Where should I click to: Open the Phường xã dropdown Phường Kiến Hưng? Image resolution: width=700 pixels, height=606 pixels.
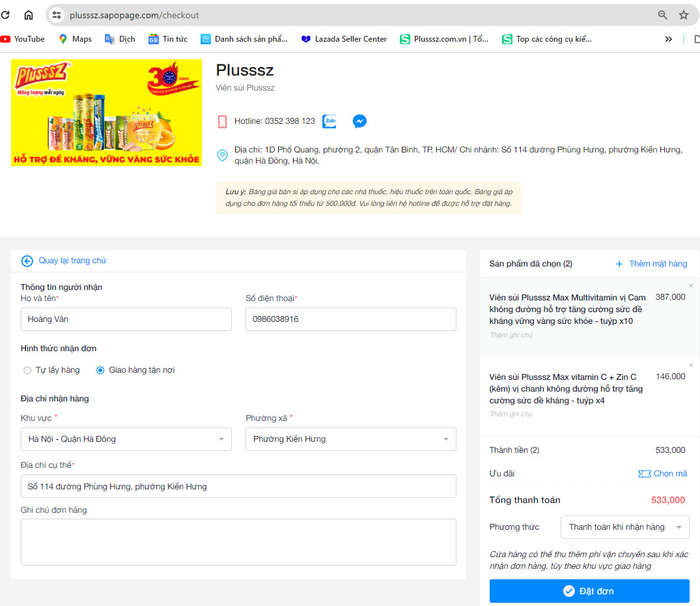[351, 439]
